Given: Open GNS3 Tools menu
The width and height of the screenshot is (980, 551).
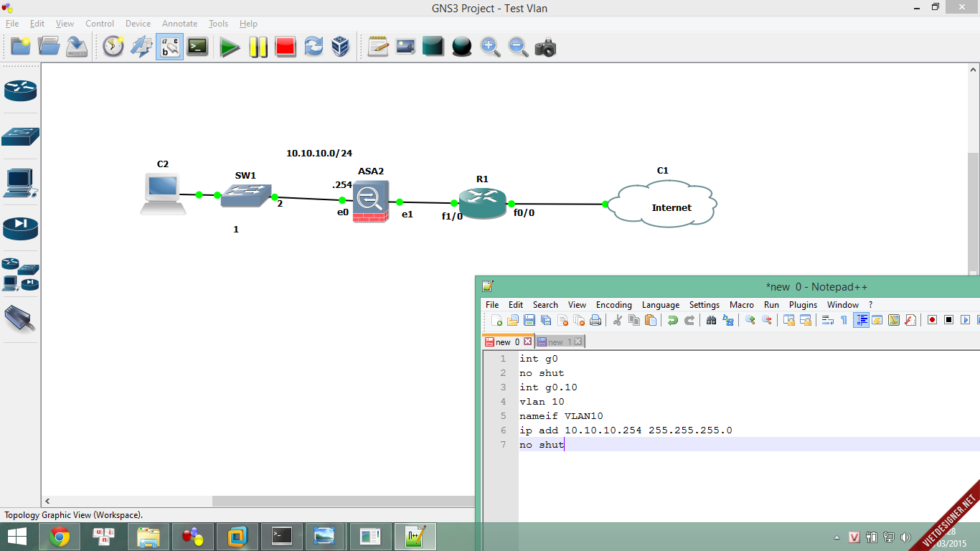Looking at the screenshot, I should click(x=218, y=24).
